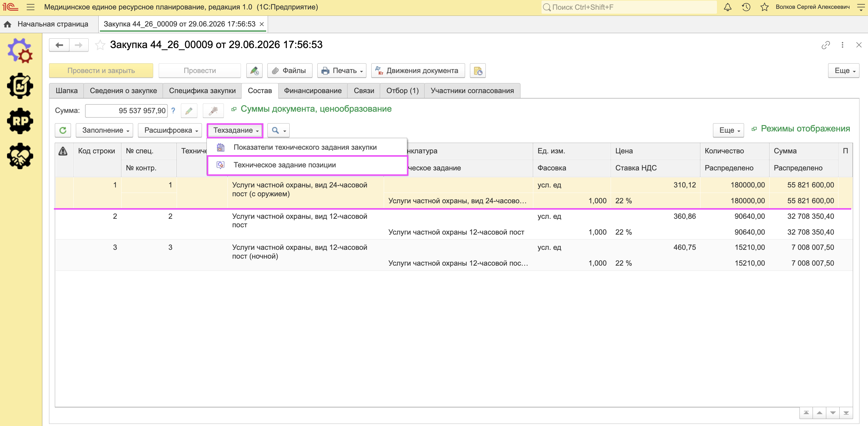Open the Еще dropdown above table
868x426 pixels.
(x=728, y=130)
